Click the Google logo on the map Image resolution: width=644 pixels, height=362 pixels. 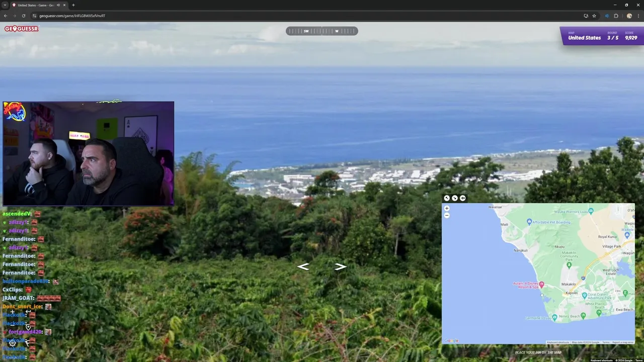[451, 340]
